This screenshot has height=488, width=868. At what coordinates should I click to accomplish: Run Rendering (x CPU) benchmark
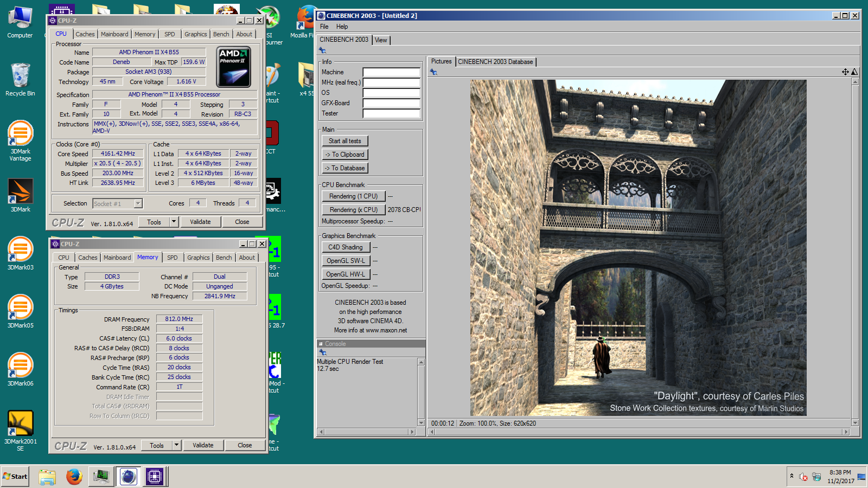(x=353, y=210)
